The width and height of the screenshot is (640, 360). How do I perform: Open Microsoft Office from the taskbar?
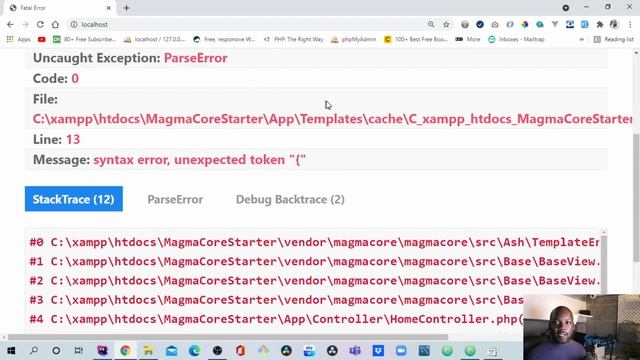[240, 351]
